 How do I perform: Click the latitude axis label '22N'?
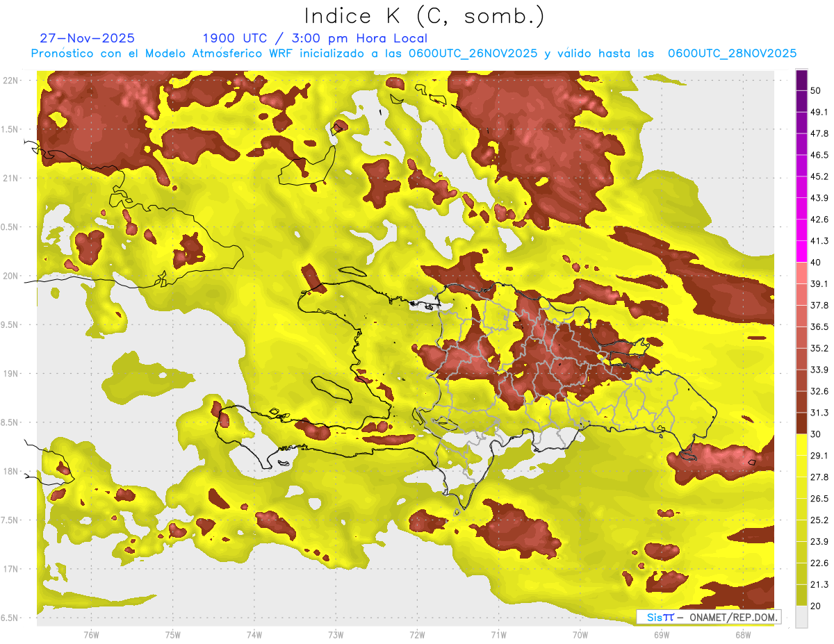click(10, 81)
